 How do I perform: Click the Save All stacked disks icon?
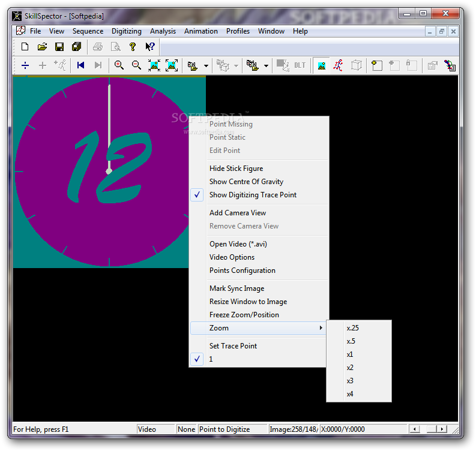point(76,47)
